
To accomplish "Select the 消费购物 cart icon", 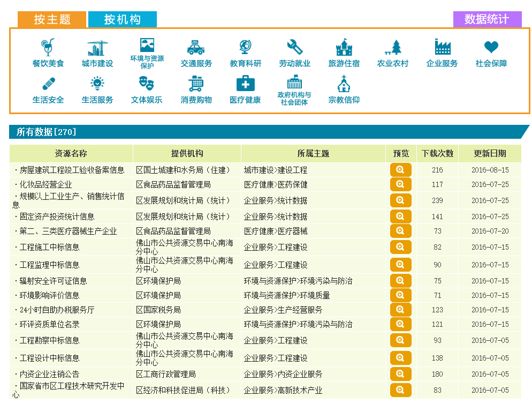I will click(196, 84).
